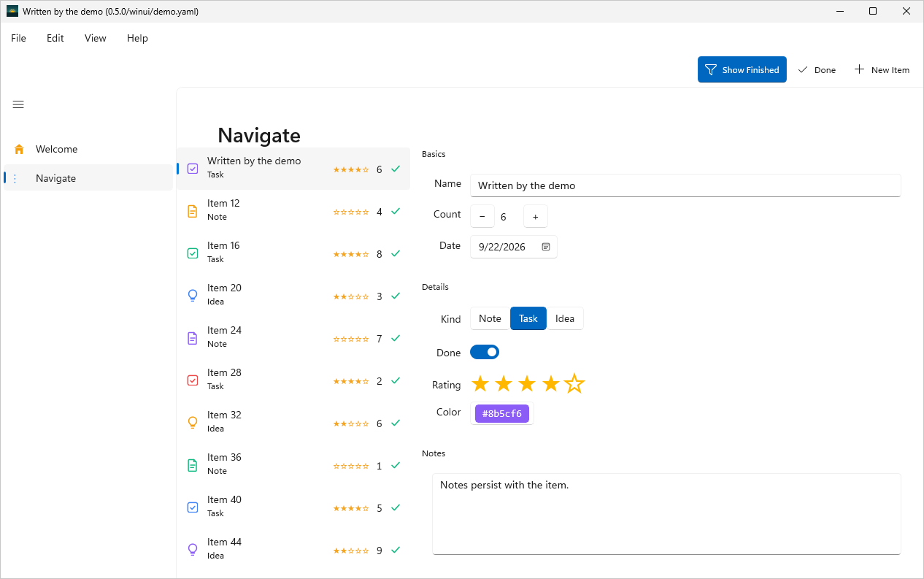
Task: Click the Item 32 lightbulb icon
Action: (193, 423)
